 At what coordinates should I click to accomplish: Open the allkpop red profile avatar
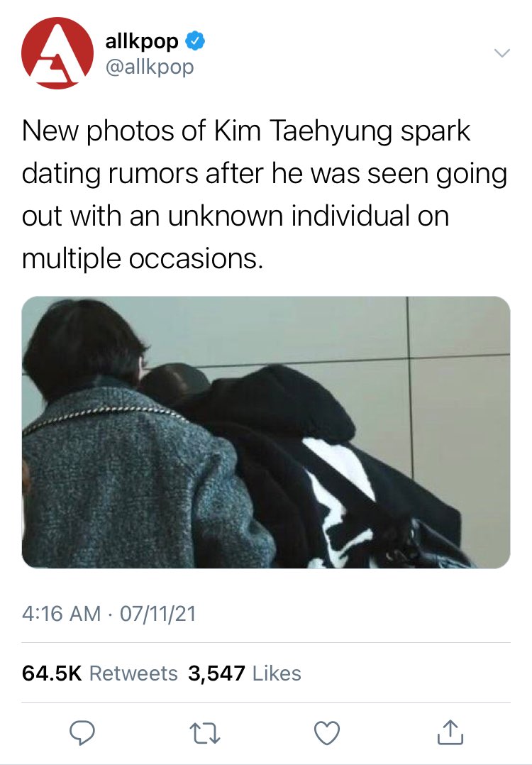tap(57, 53)
